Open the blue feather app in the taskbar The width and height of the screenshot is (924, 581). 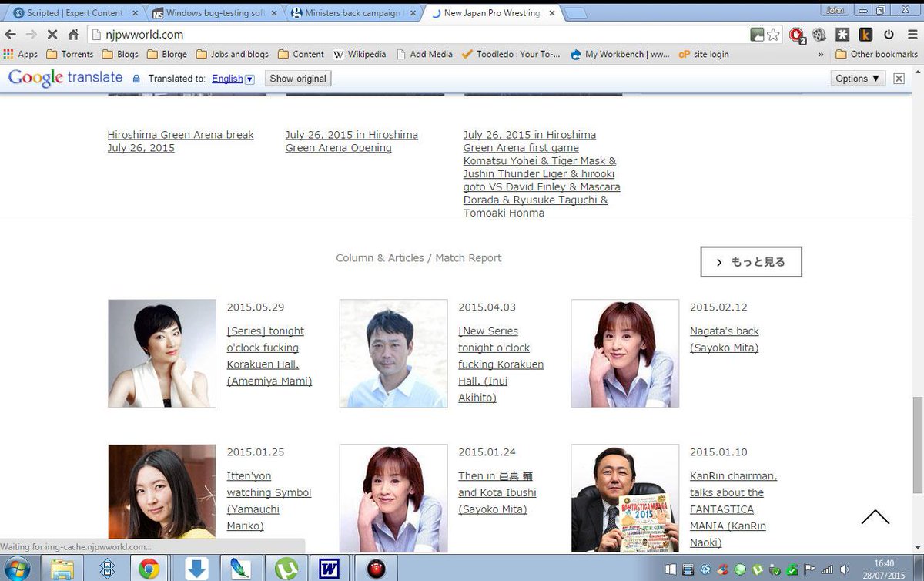240,569
